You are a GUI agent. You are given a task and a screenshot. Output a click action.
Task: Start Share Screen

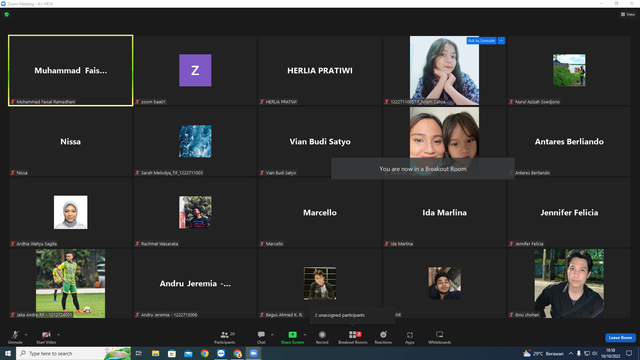(292, 337)
